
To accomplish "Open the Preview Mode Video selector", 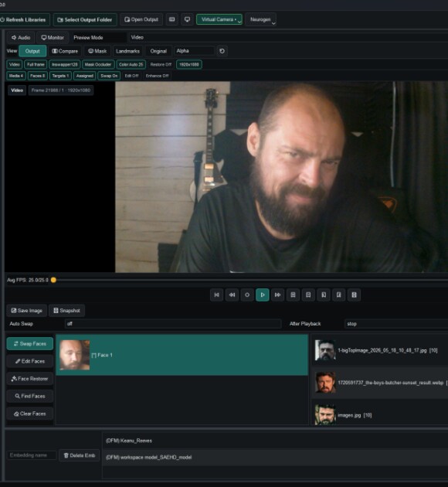I will tap(289, 38).
